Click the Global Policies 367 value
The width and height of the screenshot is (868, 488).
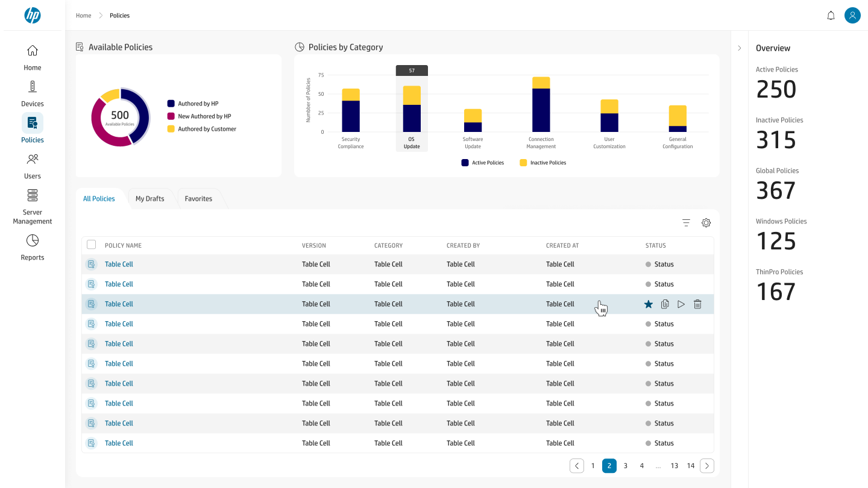pyautogui.click(x=776, y=190)
